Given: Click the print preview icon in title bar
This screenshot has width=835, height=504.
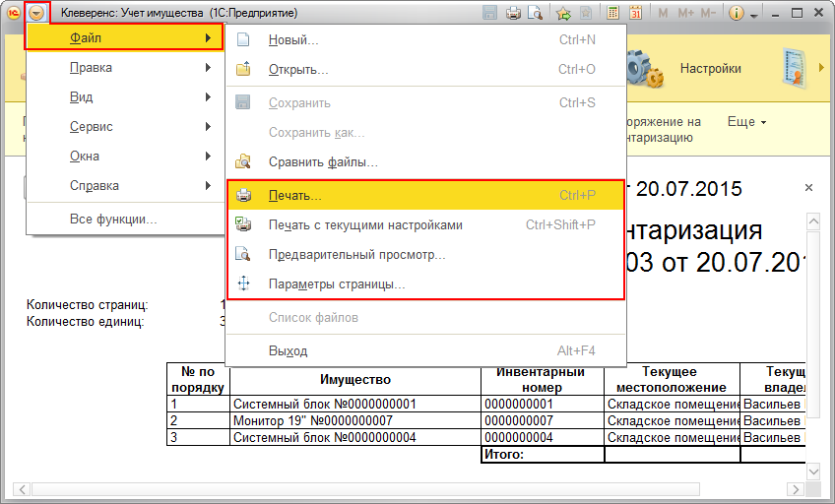Looking at the screenshot, I should coord(535,13).
